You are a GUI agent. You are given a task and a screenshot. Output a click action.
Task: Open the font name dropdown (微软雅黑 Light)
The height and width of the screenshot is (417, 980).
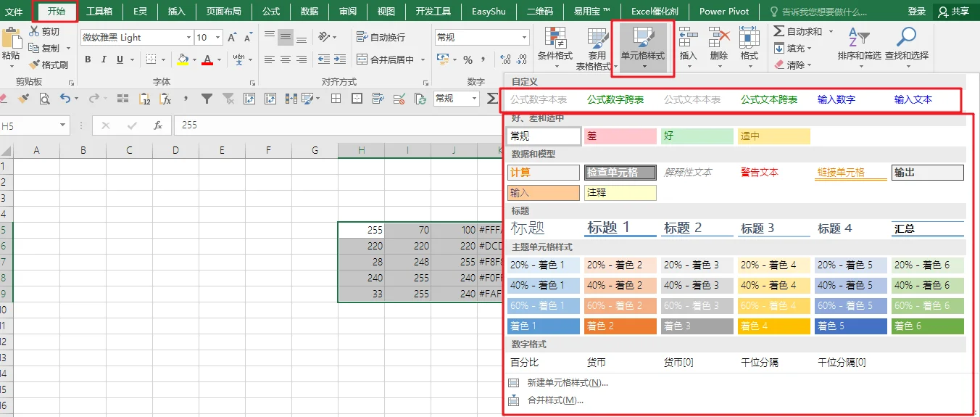(188, 38)
